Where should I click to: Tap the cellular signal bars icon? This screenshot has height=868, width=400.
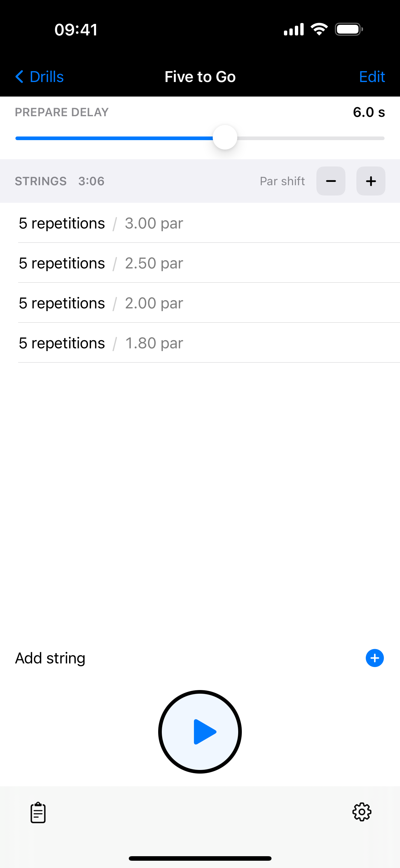coord(293,29)
